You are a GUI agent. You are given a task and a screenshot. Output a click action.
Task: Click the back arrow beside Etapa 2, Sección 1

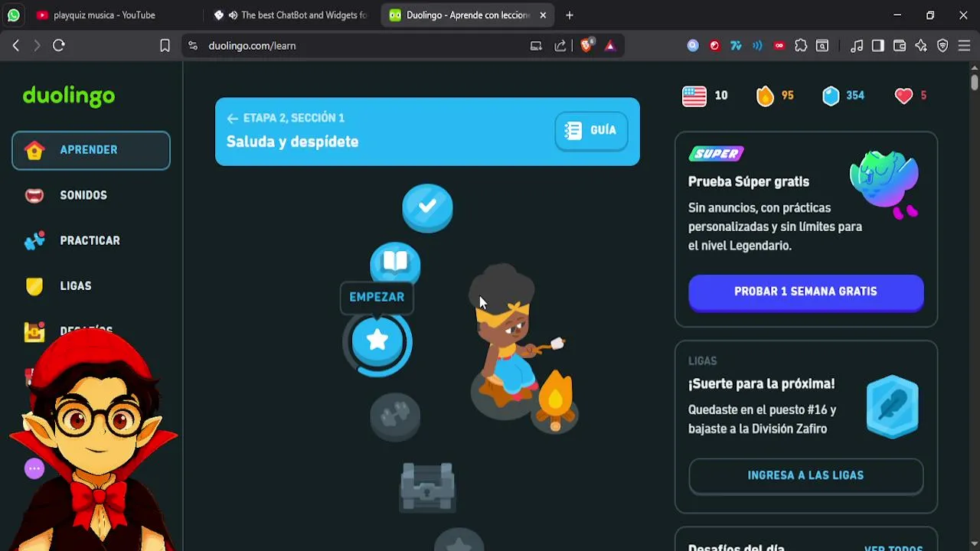coord(232,119)
